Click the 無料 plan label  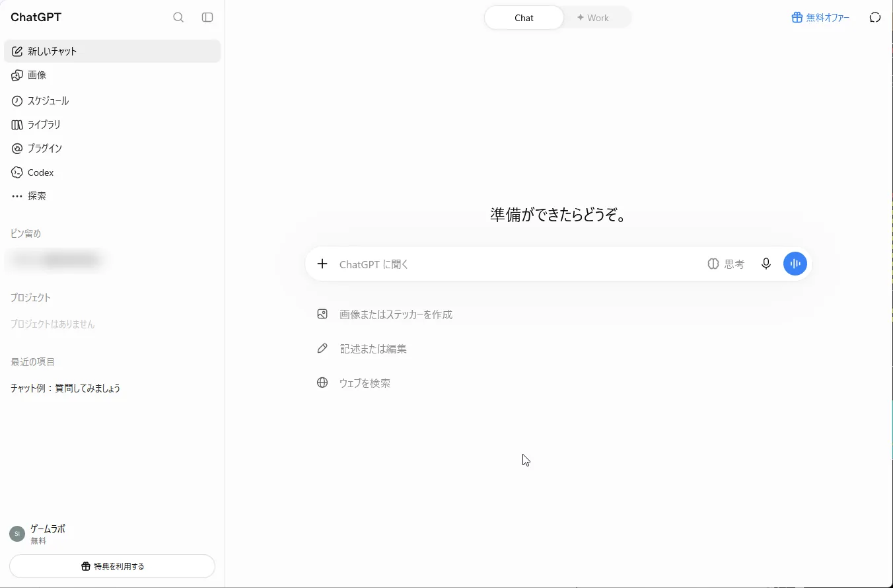coord(38,540)
